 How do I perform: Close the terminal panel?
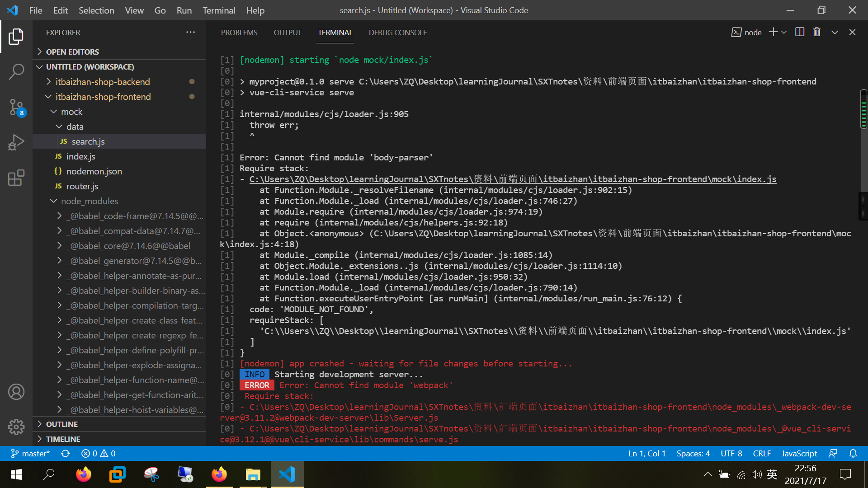[x=852, y=32]
